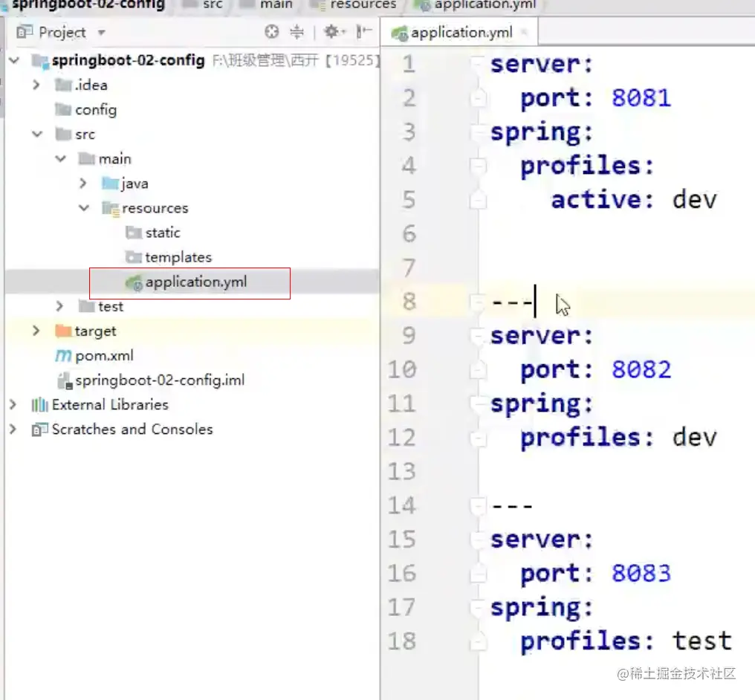
Task: Expand Scratches and Consoles node
Action: [x=13, y=429]
